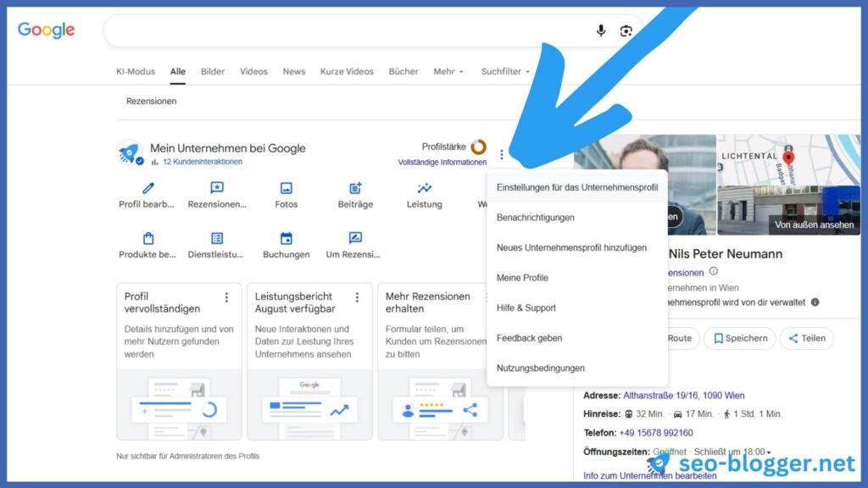This screenshot has width=868, height=488.
Task: Open the Leistungsbericht August verfügbar card
Action: [x=309, y=362]
